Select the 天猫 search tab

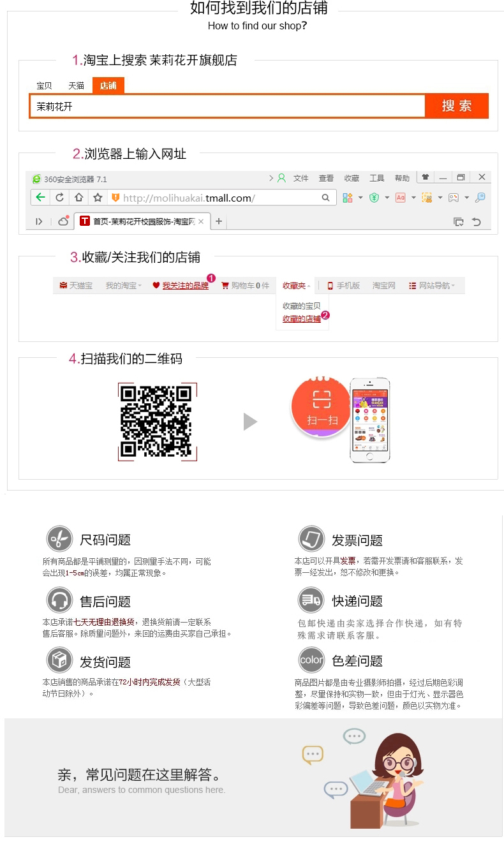pyautogui.click(x=76, y=85)
